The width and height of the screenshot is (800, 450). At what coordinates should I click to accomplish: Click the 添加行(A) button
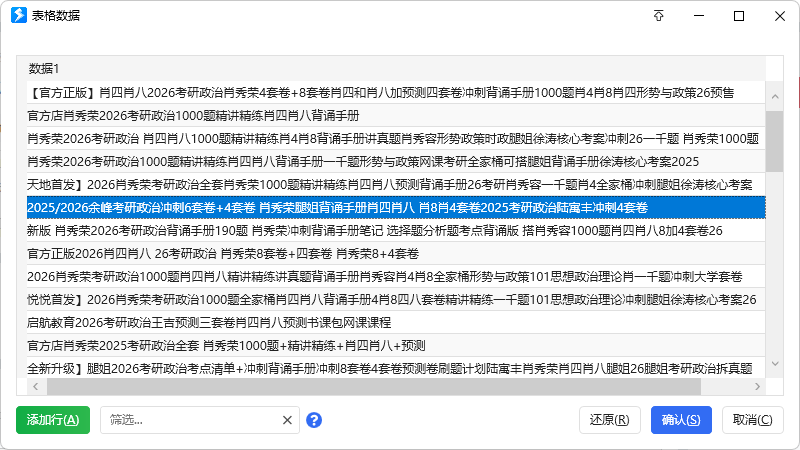(53, 420)
